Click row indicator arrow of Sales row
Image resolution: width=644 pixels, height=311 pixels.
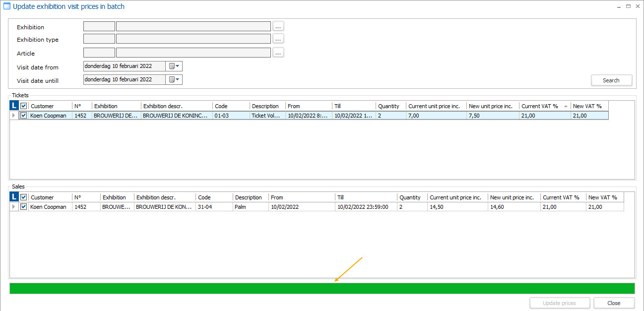pos(14,207)
